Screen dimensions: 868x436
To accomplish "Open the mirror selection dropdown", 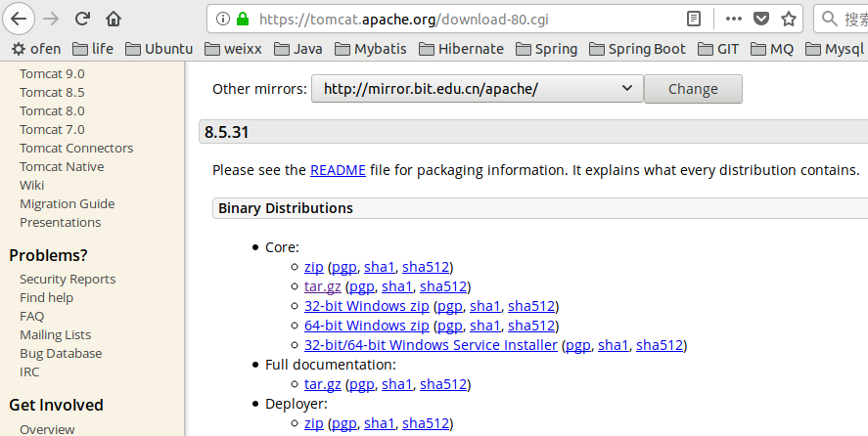I will [477, 89].
